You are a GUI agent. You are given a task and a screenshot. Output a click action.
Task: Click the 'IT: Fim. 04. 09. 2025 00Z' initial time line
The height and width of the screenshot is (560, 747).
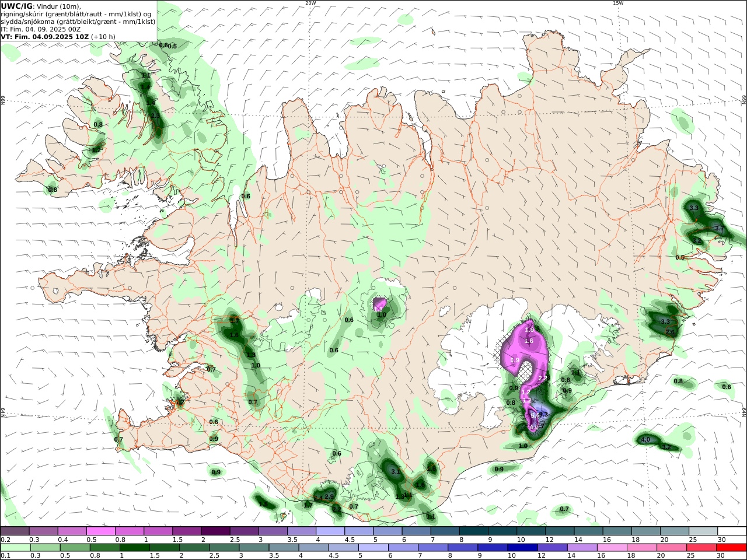[x=41, y=29]
